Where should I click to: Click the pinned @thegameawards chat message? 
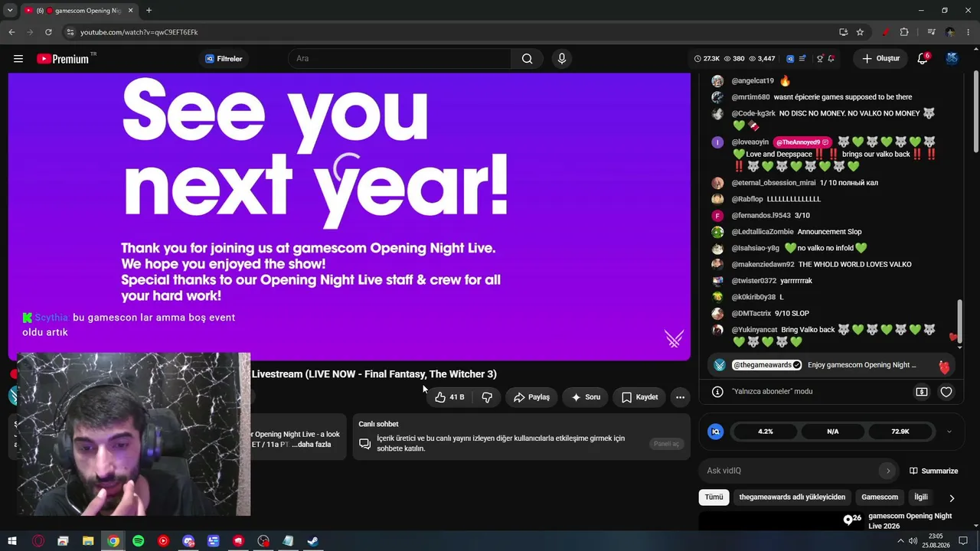coord(831,365)
